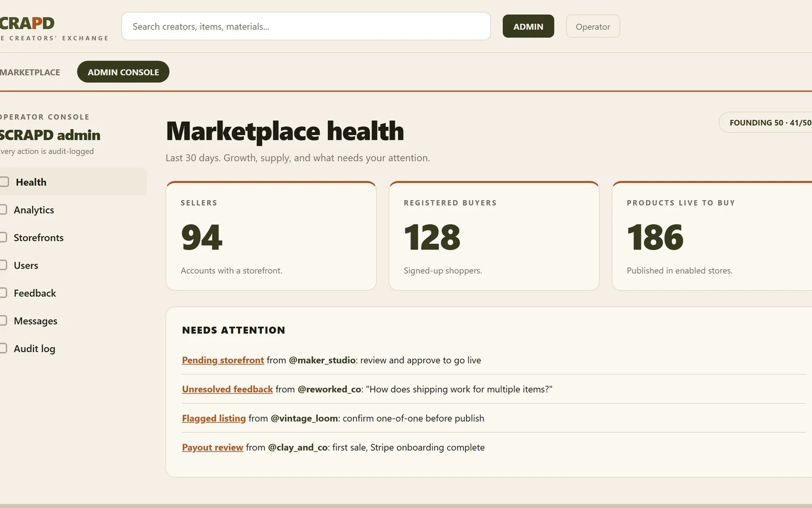812x508 pixels.
Task: Click the NEEDS ATTENTION heading
Action: (x=233, y=330)
